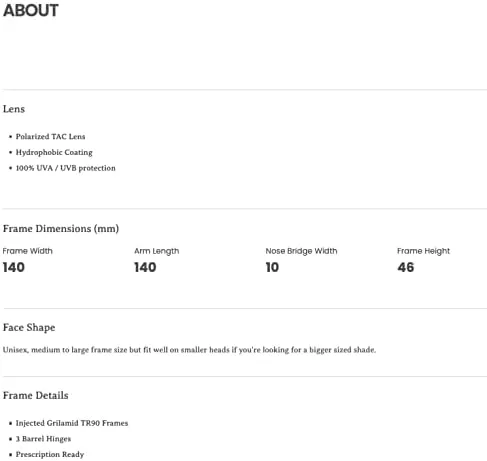Select the Arm Length value 140

(145, 267)
